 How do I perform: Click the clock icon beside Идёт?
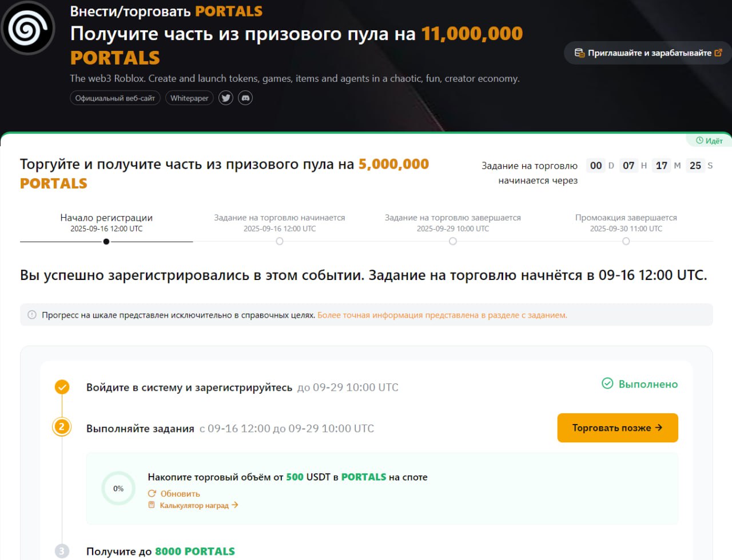coord(699,141)
